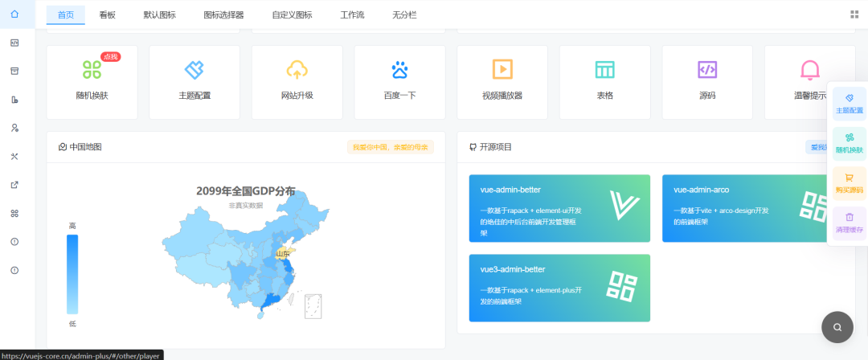The height and width of the screenshot is (360, 868).
Task: Click the 百度一下 paw icon
Action: coord(399,70)
